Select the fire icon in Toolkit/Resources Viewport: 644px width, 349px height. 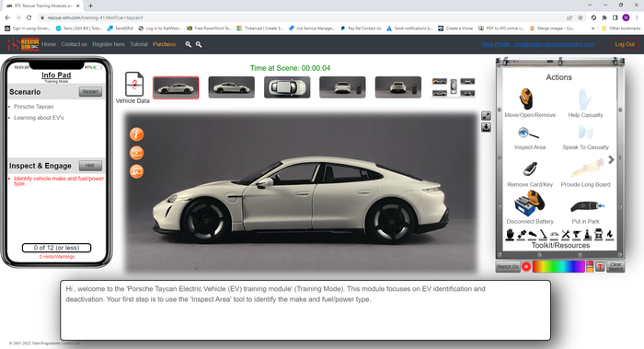click(609, 235)
